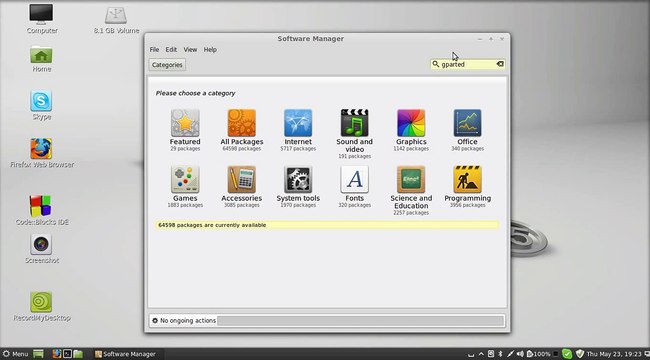This screenshot has height=360, width=650.
Task: Select the Skype desktop icon
Action: tap(41, 105)
